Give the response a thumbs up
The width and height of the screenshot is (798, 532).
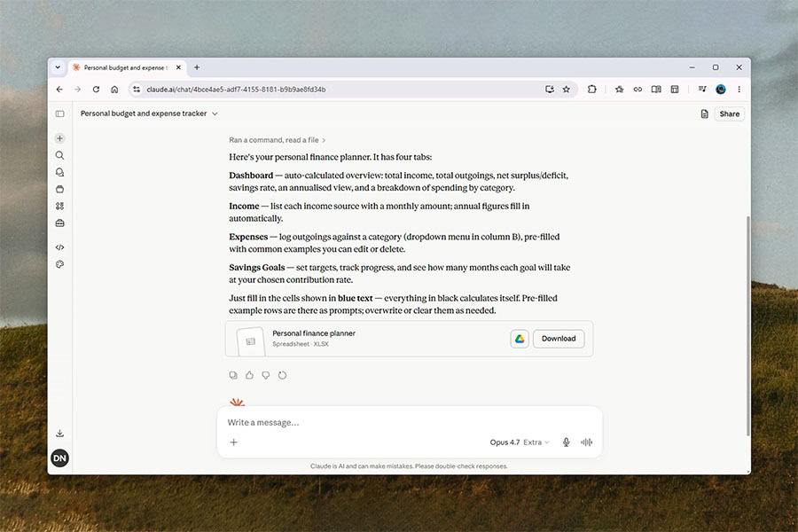(x=249, y=375)
